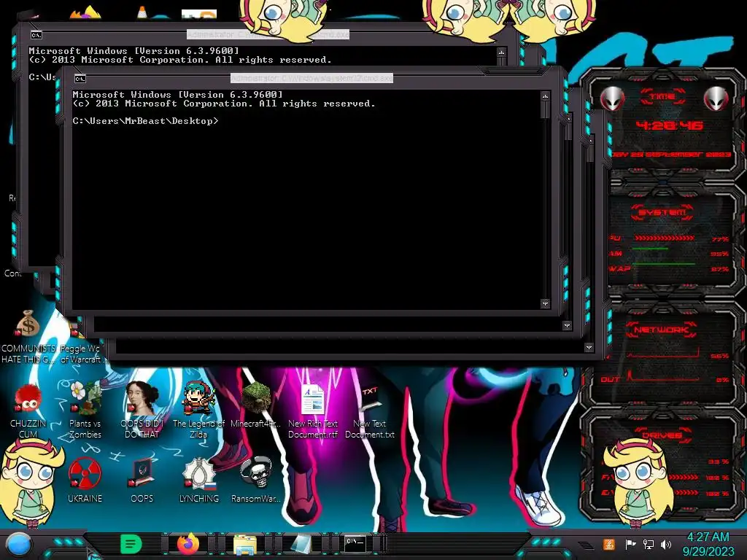Open the volume speaker tray icon

665,544
